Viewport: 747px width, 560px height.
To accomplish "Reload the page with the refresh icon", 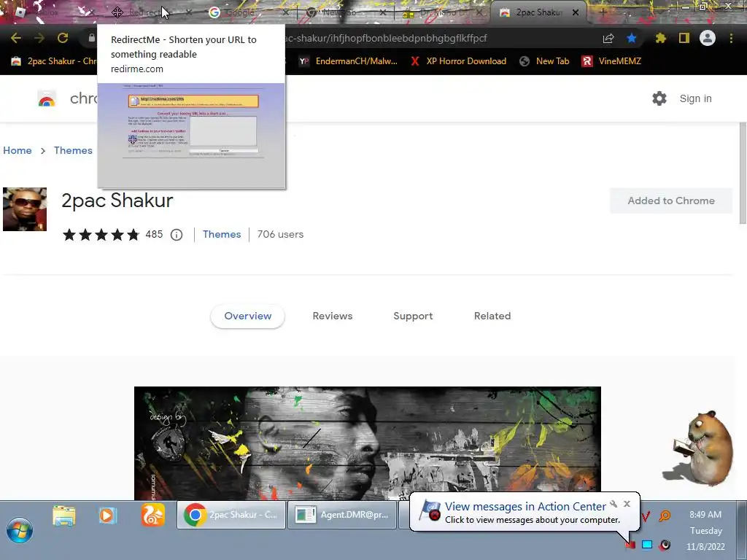I will coord(63,38).
